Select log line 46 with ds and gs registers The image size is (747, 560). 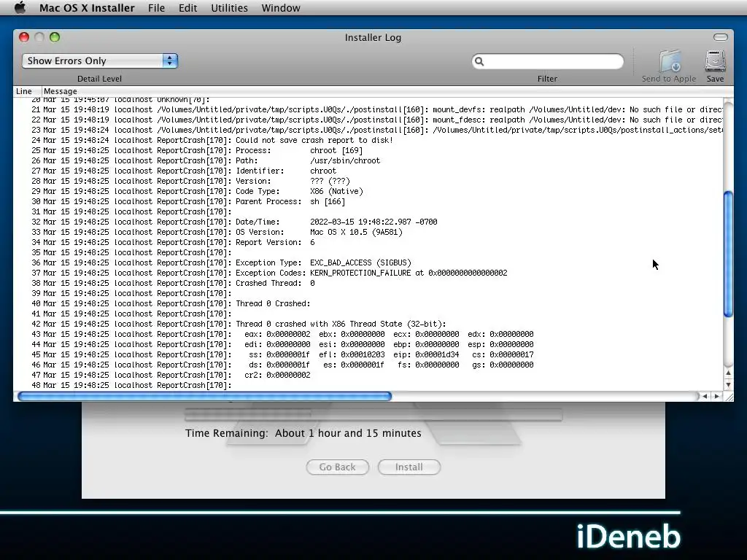(x=368, y=365)
